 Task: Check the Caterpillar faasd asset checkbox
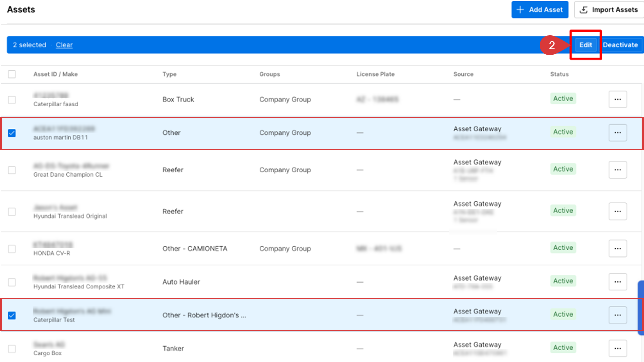tap(12, 100)
